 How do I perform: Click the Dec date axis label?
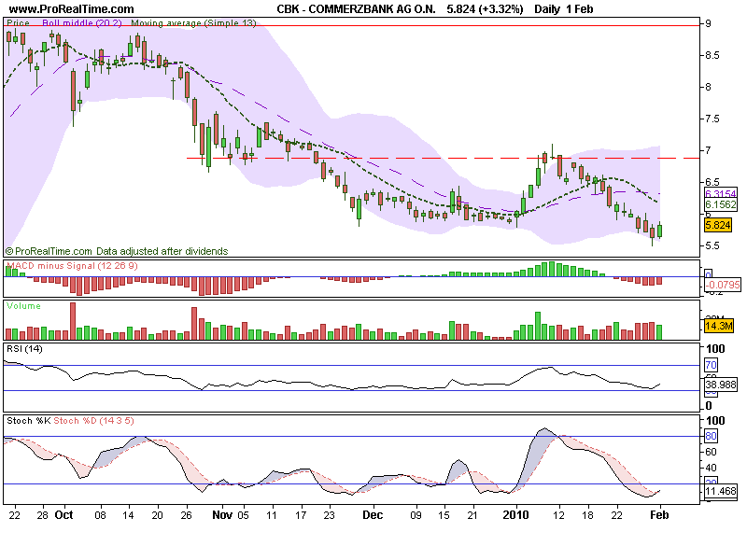373,515
